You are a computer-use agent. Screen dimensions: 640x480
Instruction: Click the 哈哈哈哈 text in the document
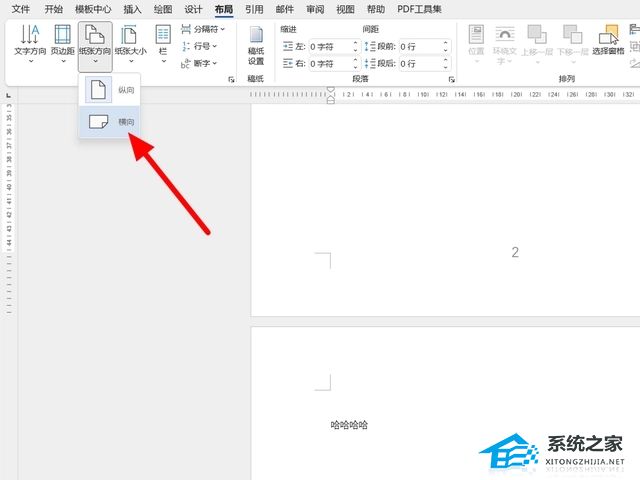[349, 425]
